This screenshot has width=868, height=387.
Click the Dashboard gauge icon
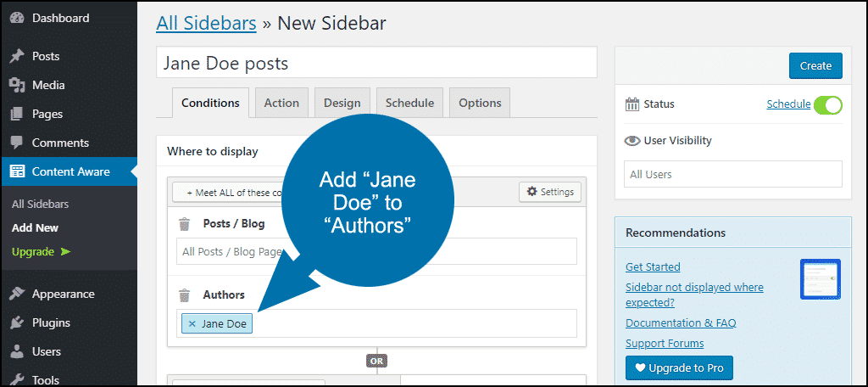coord(17,18)
